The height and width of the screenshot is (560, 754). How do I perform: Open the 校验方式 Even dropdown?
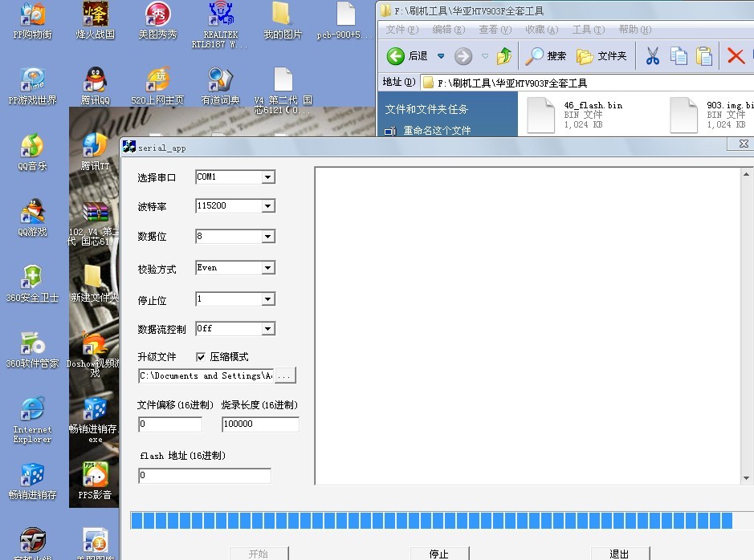270,267
